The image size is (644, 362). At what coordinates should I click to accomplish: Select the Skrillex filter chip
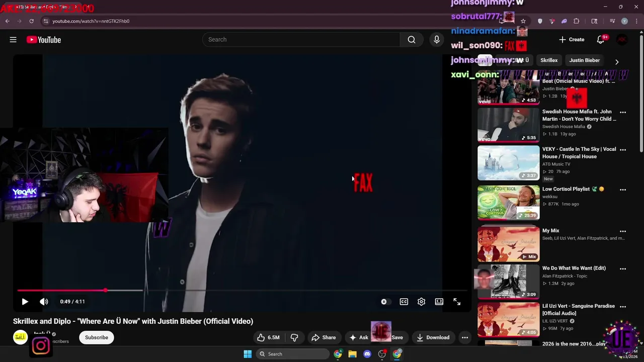point(549,60)
